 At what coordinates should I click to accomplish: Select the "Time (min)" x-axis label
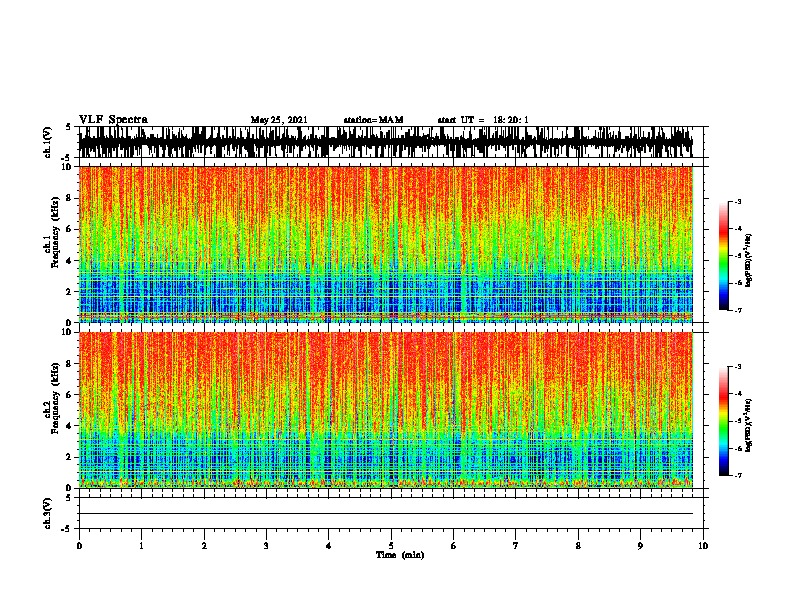click(400, 555)
